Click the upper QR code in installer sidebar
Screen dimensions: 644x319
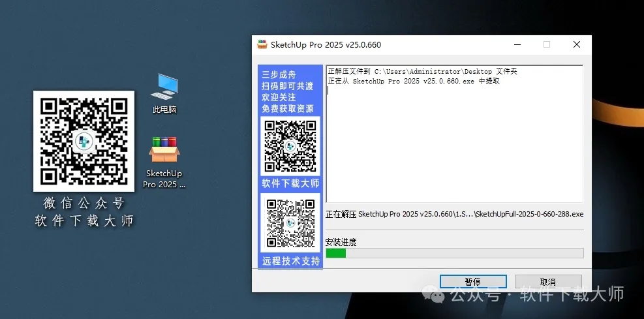290,145
